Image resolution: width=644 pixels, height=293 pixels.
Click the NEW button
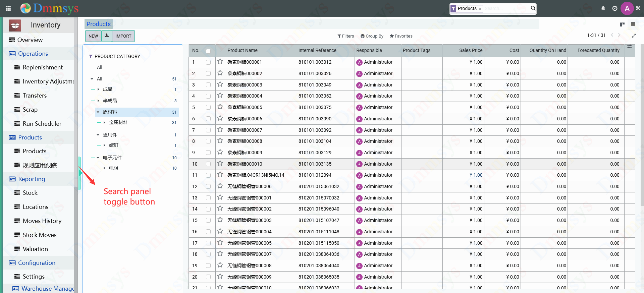pyautogui.click(x=93, y=36)
